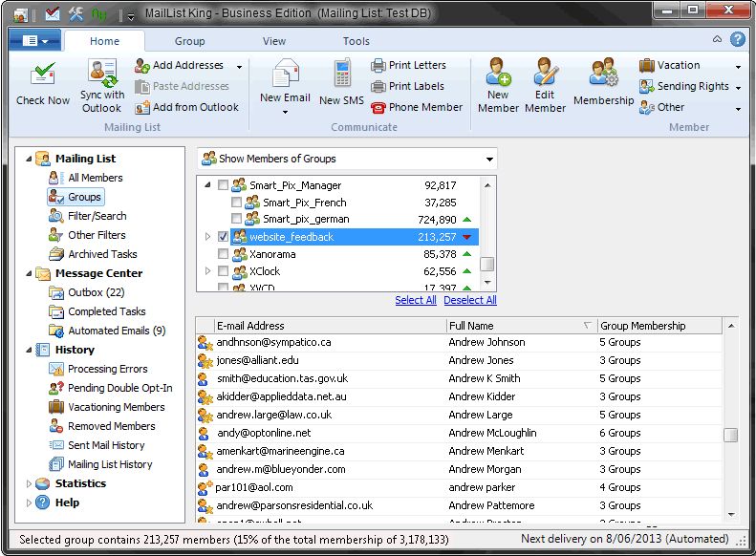Viewport: 756px width, 556px height.
Task: Click the New Email envelope icon
Action: [x=285, y=74]
